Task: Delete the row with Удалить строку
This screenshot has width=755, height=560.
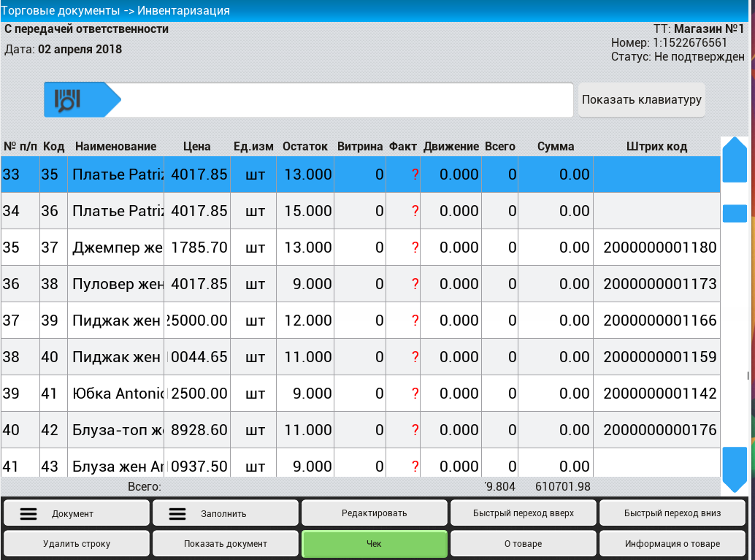Action: point(77,544)
